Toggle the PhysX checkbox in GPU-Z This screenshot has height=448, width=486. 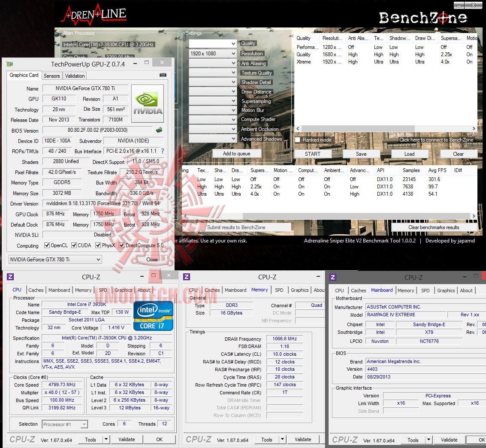click(98, 245)
